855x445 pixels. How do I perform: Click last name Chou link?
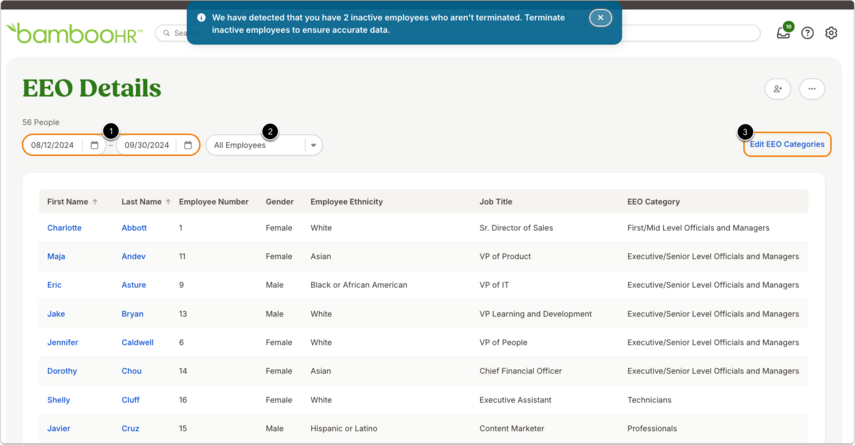[131, 371]
